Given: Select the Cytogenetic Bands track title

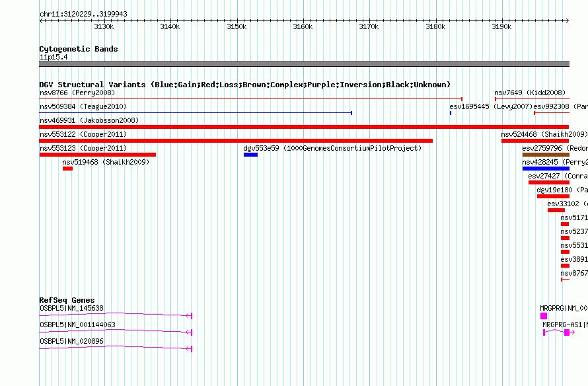Looking at the screenshot, I should pos(79,49).
